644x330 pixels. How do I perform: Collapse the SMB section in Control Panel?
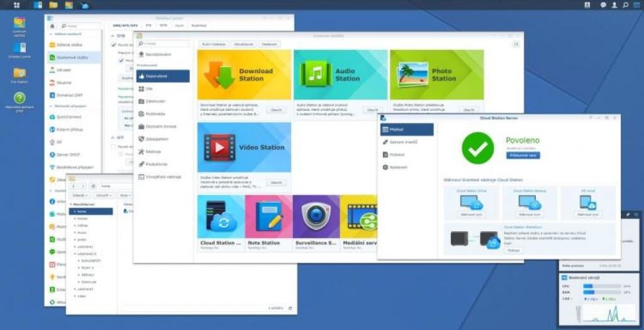[x=113, y=36]
